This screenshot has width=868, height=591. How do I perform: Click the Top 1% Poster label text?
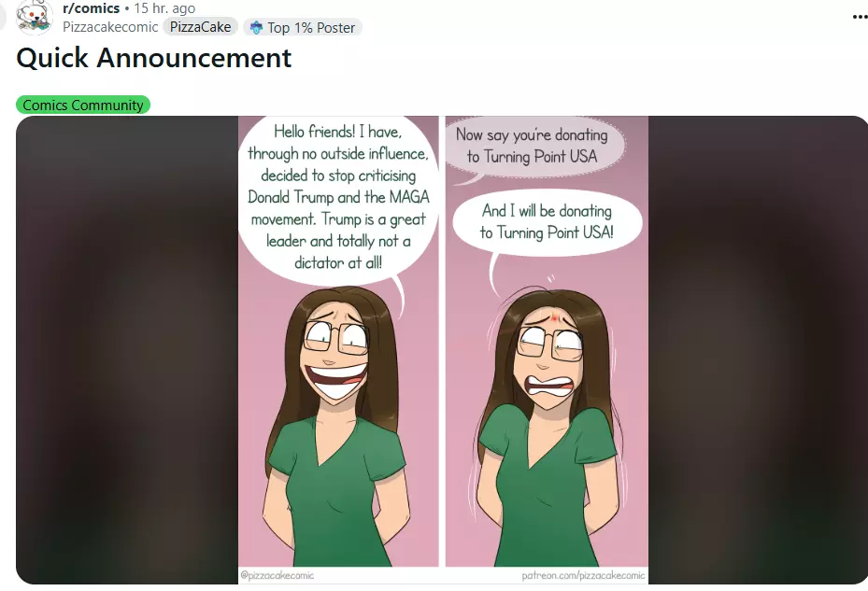pyautogui.click(x=311, y=28)
